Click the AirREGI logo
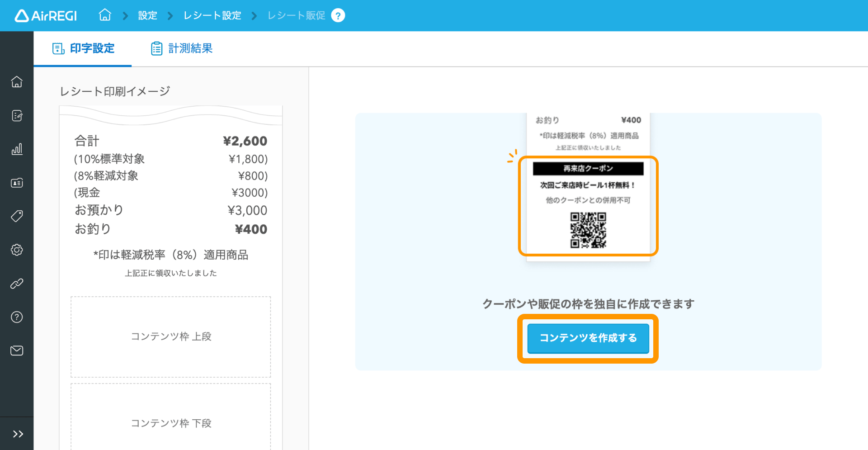 46,16
